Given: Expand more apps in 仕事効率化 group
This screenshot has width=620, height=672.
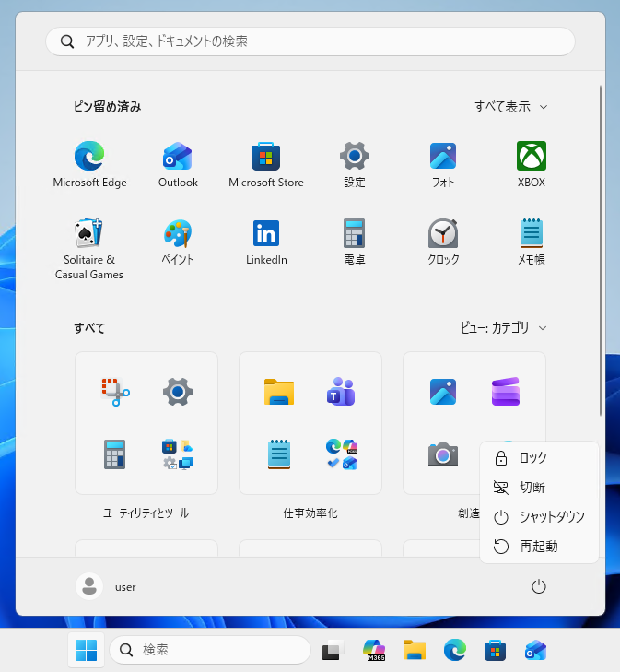Looking at the screenshot, I should click(x=342, y=454).
